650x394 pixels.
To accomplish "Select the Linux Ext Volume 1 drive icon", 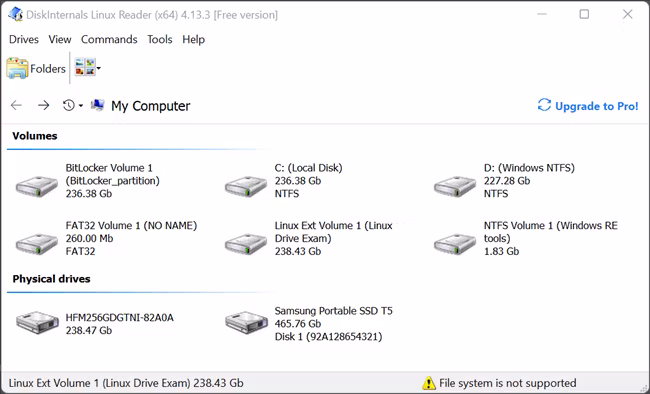I will [x=246, y=244].
